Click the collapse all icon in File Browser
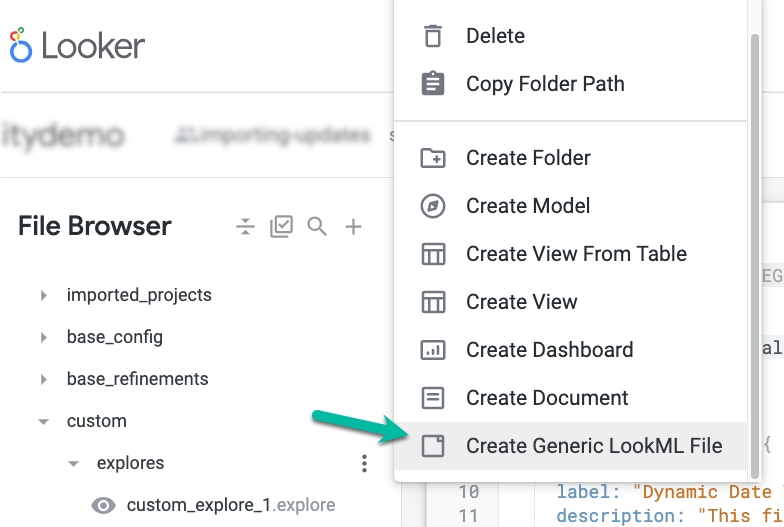 [x=245, y=227]
